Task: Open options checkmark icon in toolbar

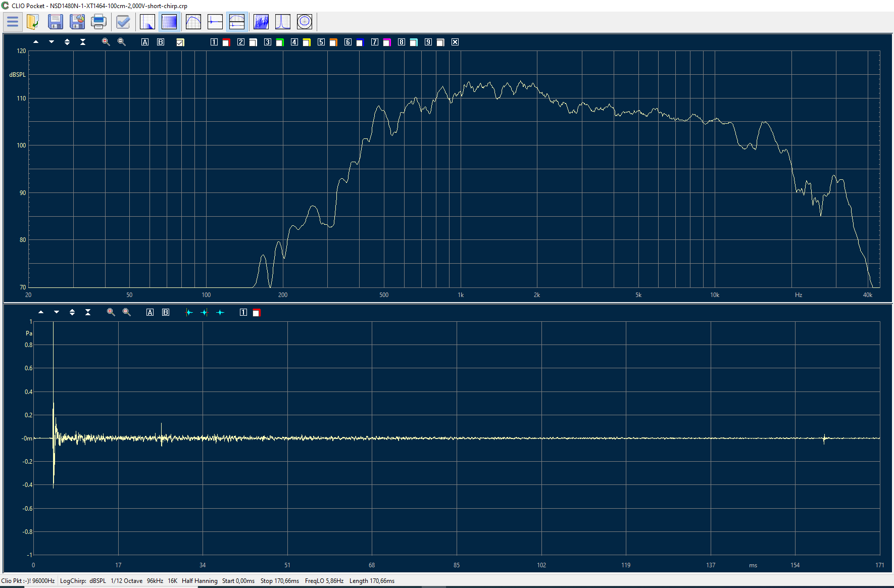Action: pos(123,22)
